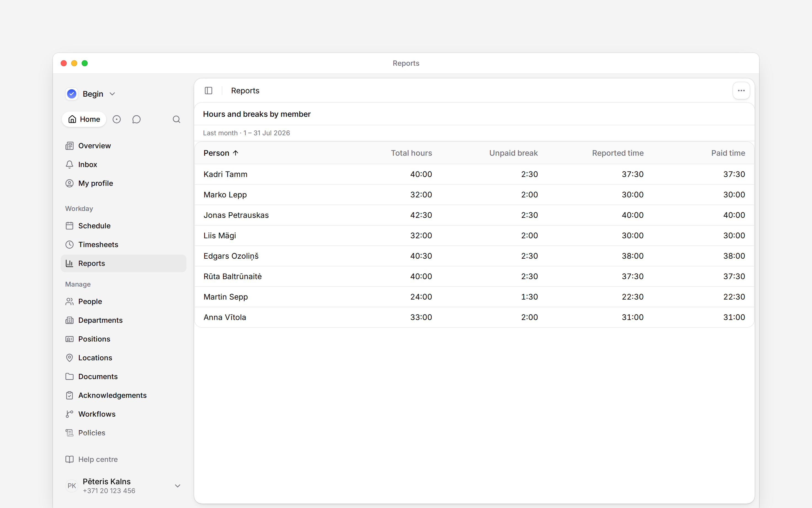Go to Acknowledgements
812x508 pixels.
click(124, 395)
